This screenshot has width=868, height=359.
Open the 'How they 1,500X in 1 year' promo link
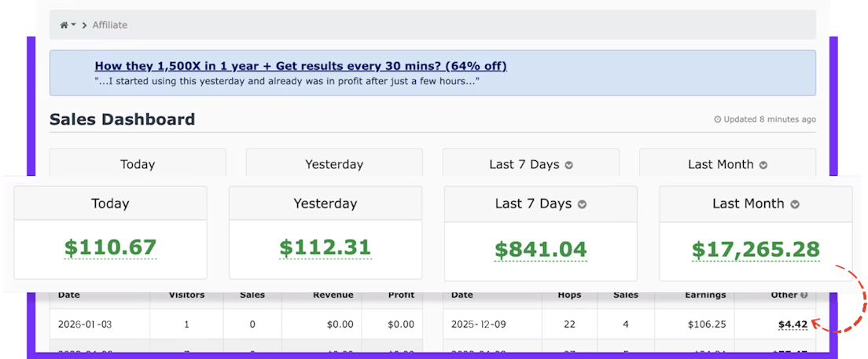[300, 66]
